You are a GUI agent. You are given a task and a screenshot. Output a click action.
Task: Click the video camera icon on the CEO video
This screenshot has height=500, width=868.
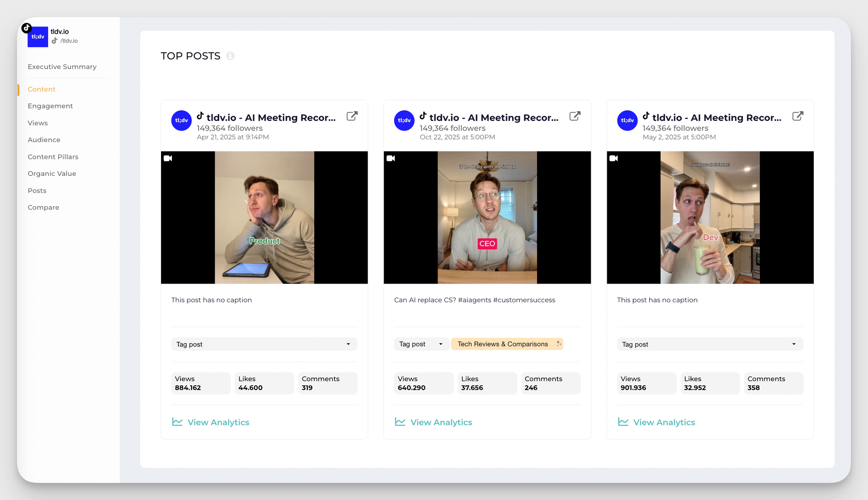tap(391, 158)
